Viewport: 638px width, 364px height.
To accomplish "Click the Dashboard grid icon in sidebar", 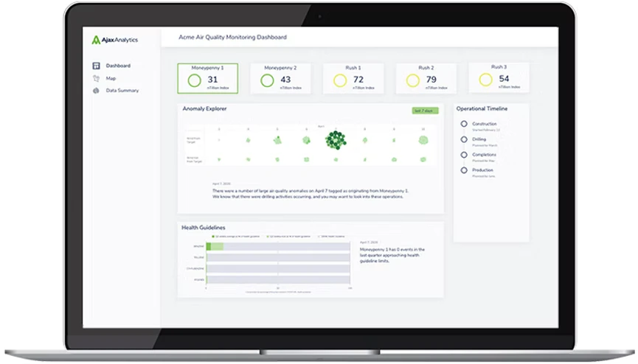I will 96,66.
